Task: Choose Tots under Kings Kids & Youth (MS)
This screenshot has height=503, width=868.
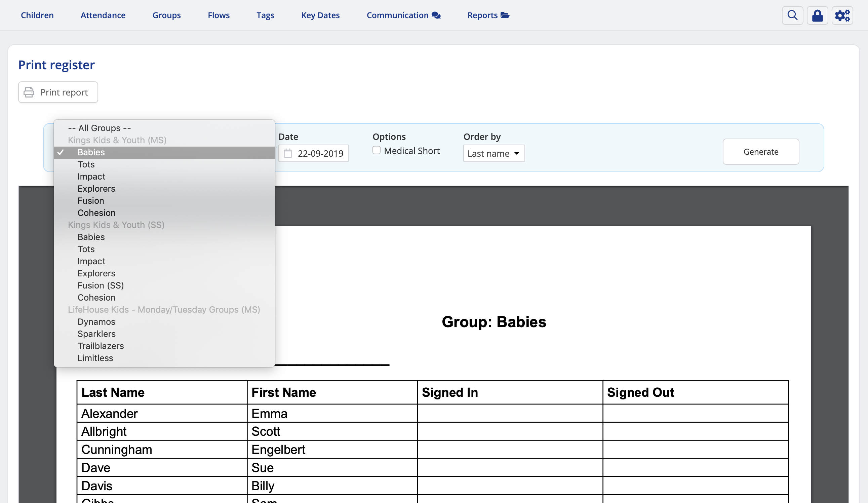Action: point(164,164)
